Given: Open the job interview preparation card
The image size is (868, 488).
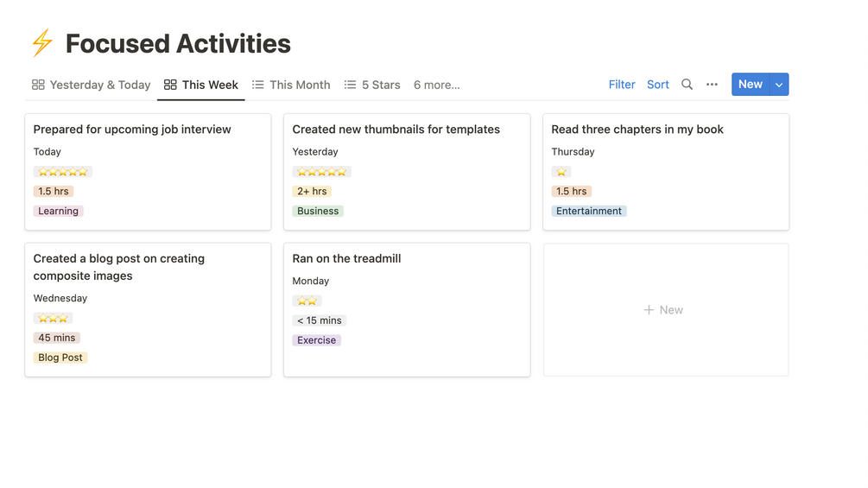Looking at the screenshot, I should (132, 130).
